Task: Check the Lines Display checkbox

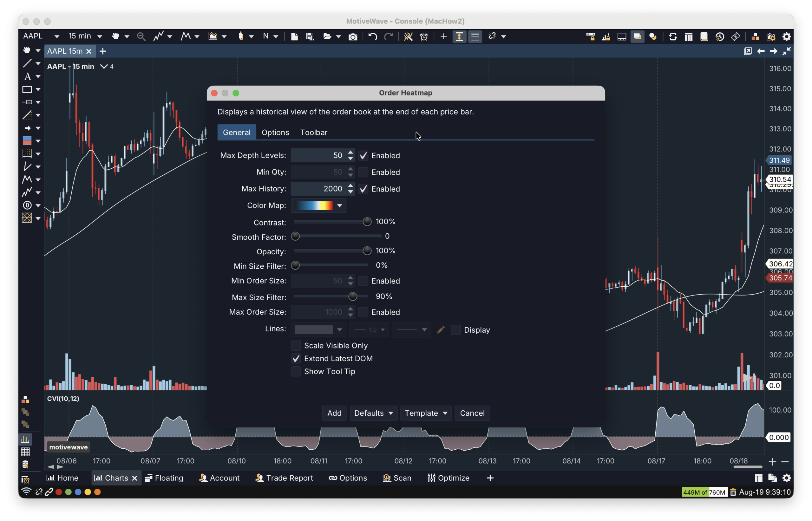Action: [456, 330]
